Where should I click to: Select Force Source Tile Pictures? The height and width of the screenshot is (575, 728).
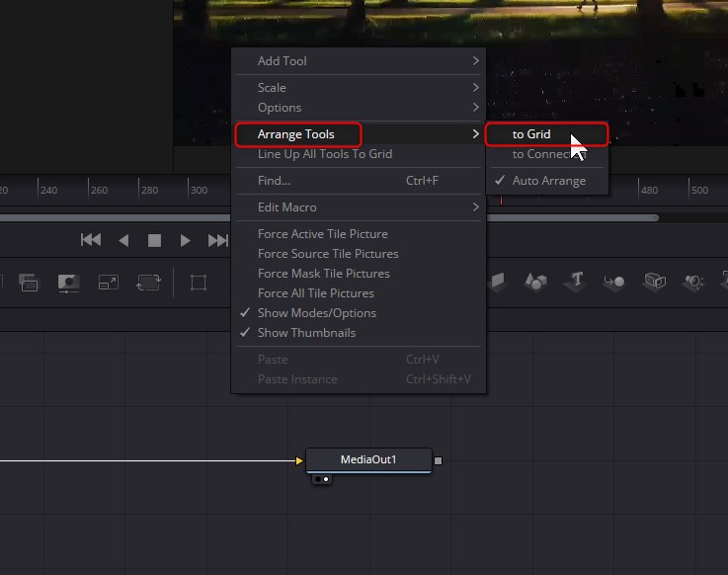pyautogui.click(x=359, y=254)
